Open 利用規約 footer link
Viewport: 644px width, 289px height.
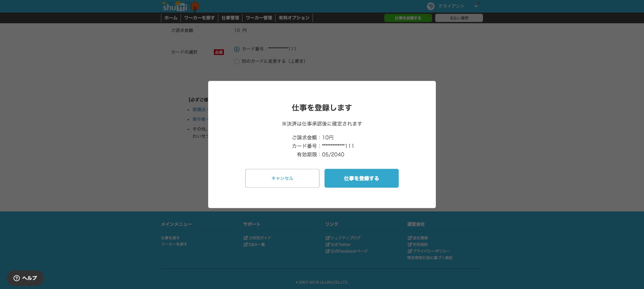coord(420,244)
